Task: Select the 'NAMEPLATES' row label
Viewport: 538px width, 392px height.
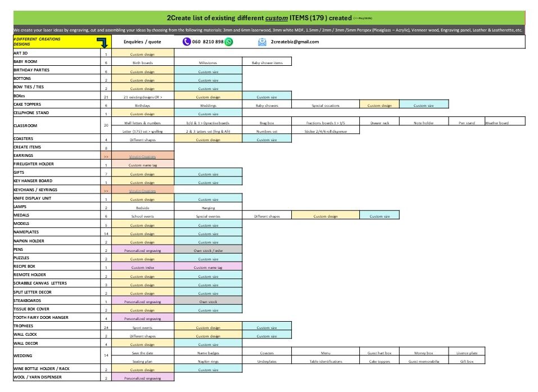Action: [x=57, y=232]
